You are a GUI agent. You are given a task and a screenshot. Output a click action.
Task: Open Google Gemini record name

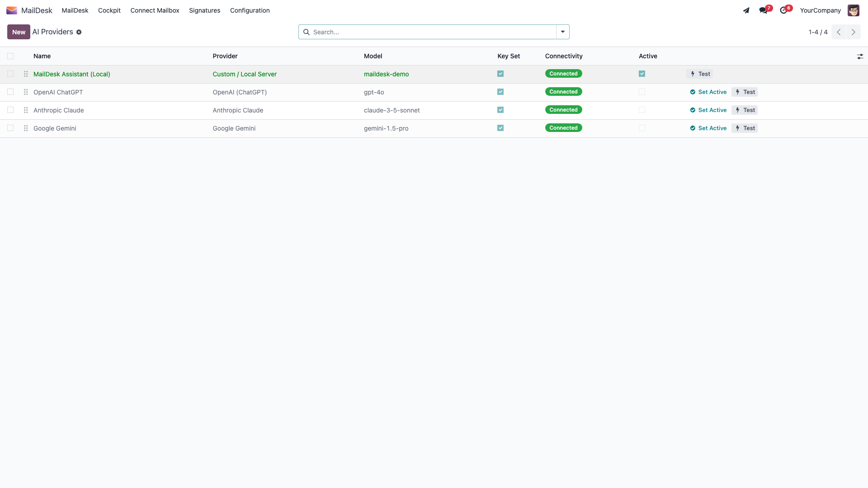point(55,128)
